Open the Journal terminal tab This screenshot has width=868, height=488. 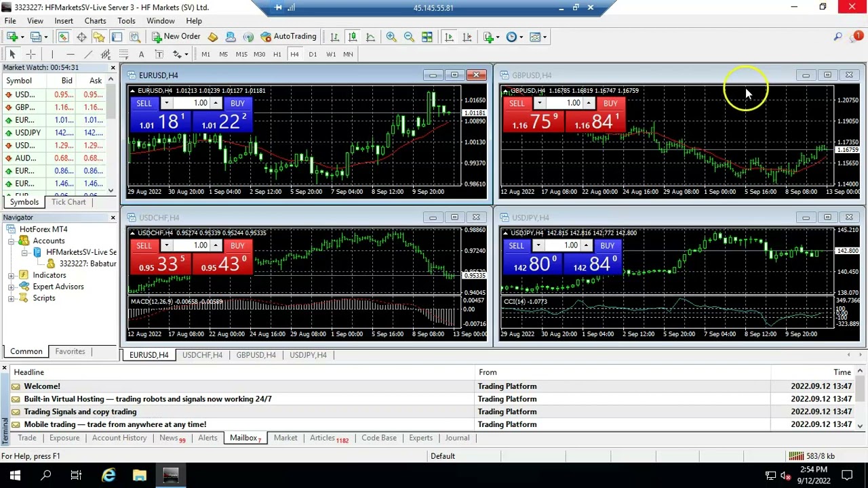457,438
